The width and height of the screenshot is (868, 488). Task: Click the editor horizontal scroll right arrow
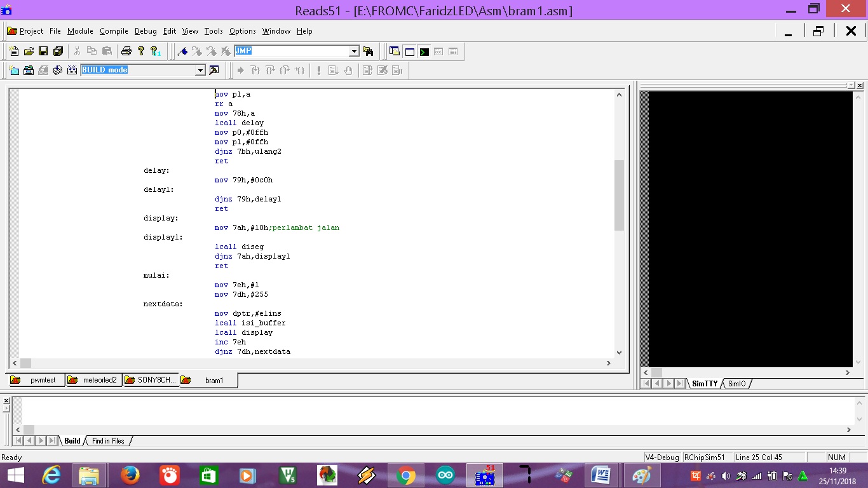pyautogui.click(x=608, y=363)
